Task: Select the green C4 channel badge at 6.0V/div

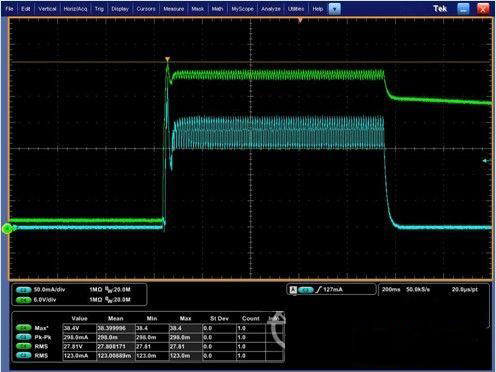Action: tap(24, 300)
